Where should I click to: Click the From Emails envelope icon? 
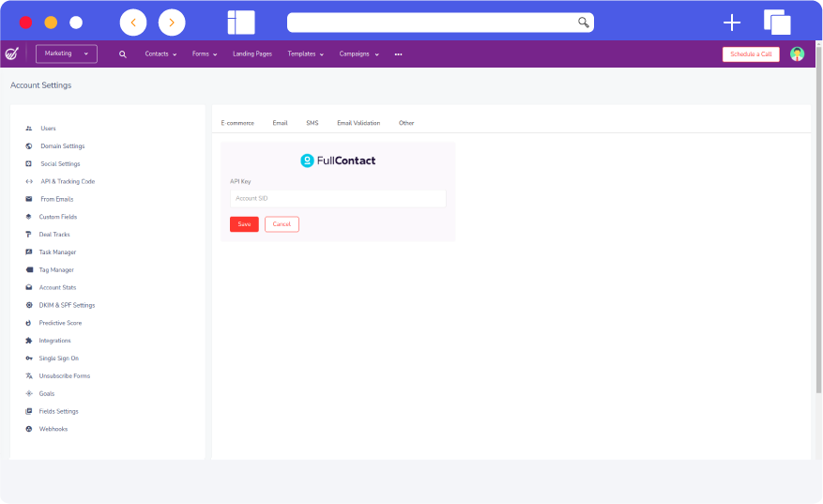[x=29, y=199]
